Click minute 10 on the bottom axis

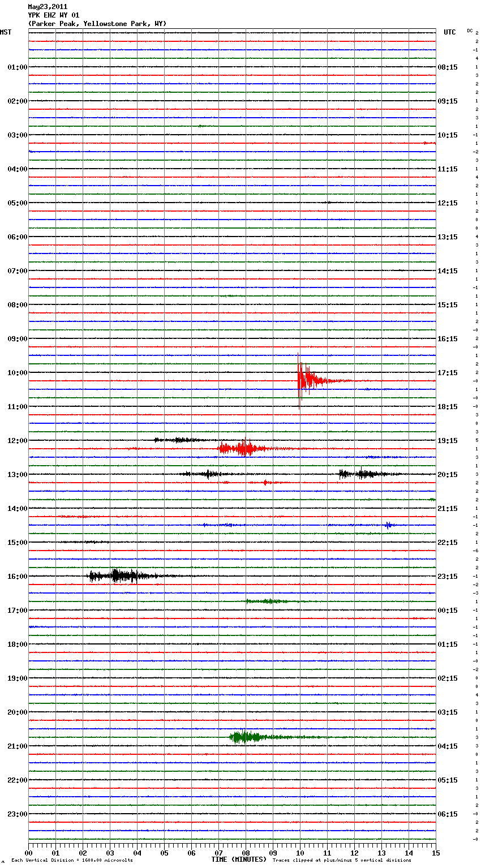(300, 853)
